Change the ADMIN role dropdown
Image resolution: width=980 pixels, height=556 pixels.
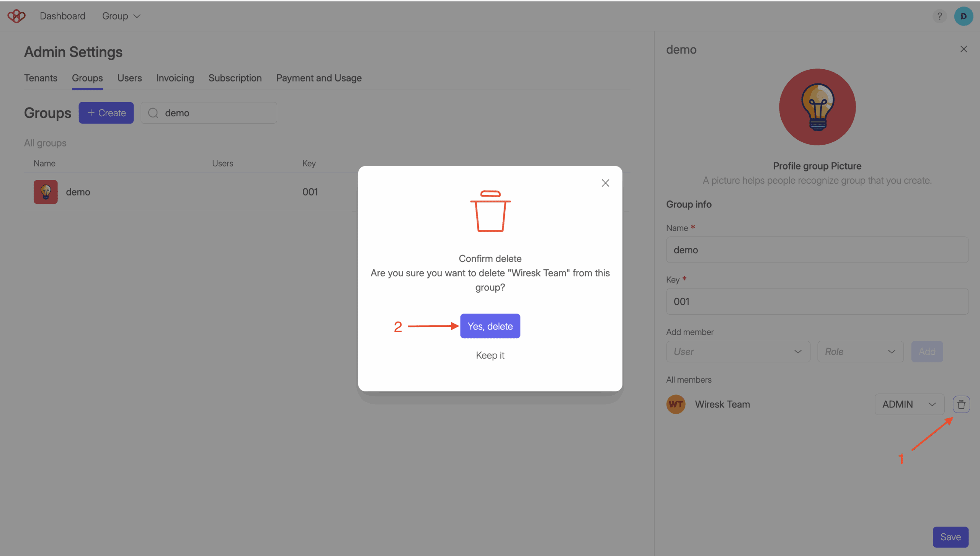click(x=910, y=404)
